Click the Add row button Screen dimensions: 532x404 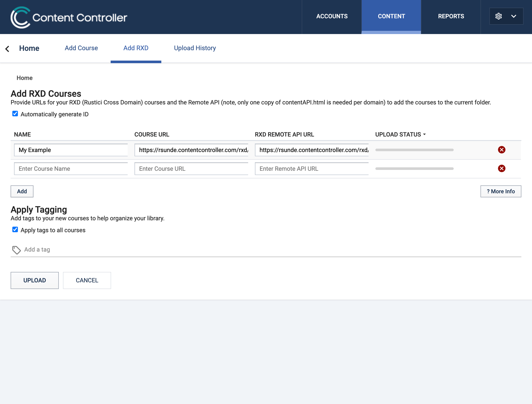[x=22, y=192]
